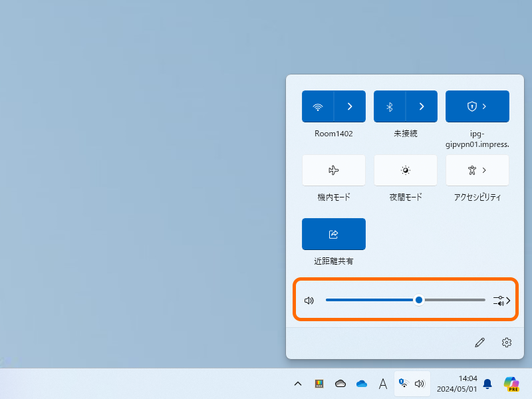Expand the Wi-Fi network list chevron
This screenshot has height=399, width=532.
tap(350, 106)
